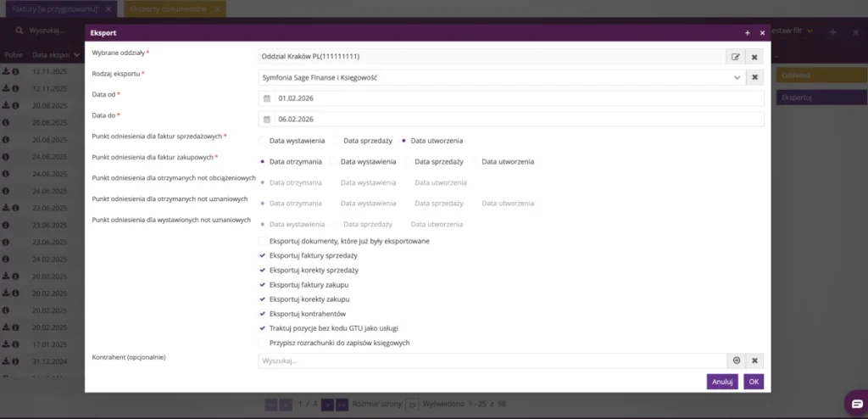Click the Kontrahent Wyszukaj search field
This screenshot has height=419, width=868.
[492, 360]
